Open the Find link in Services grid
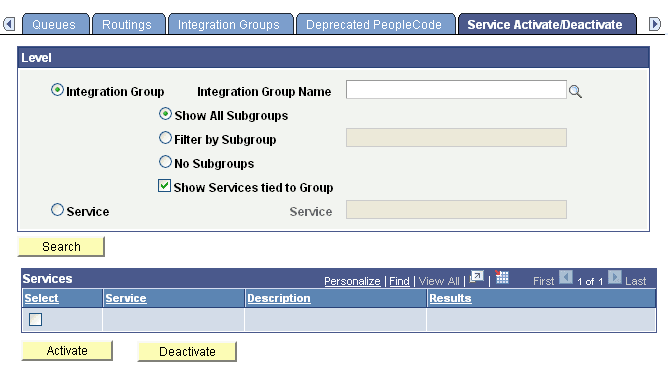668x371 pixels. pos(399,281)
